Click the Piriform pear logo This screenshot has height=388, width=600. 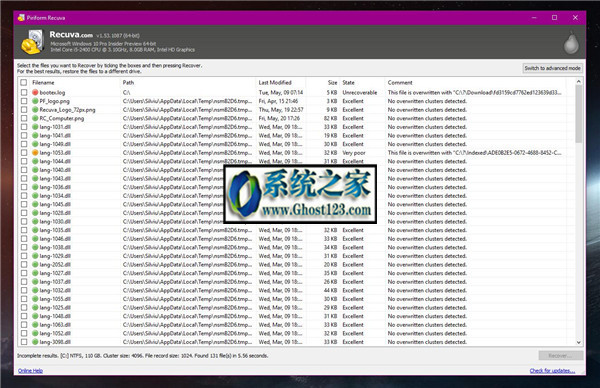[x=571, y=43]
